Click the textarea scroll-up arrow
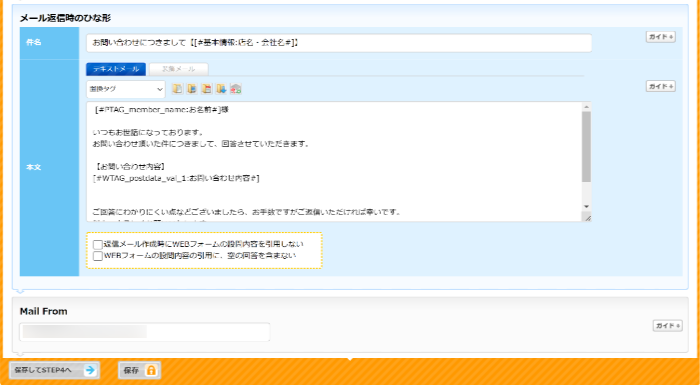This screenshot has width=700, height=385. pyautogui.click(x=587, y=107)
